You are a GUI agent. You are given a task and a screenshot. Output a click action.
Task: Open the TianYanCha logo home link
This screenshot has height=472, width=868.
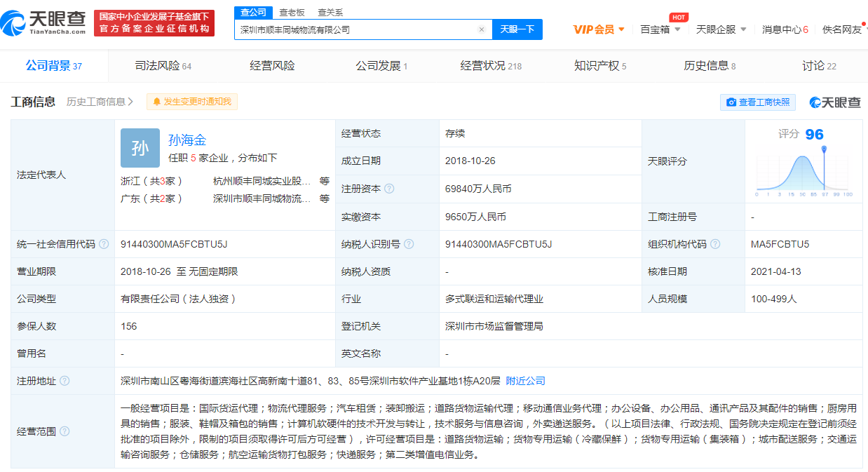(x=43, y=22)
